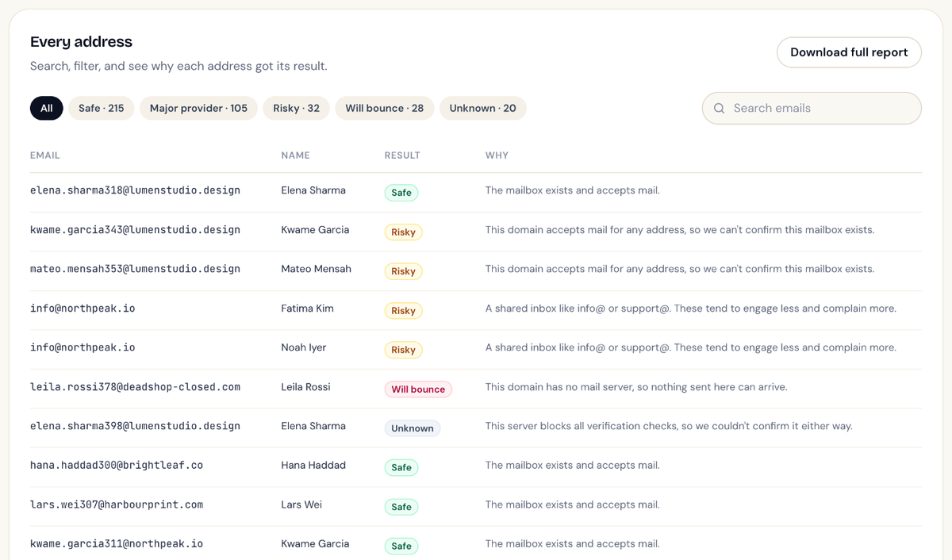Click Risky badge in Mateo Mensah row
The image size is (952, 560).
pyautogui.click(x=403, y=271)
